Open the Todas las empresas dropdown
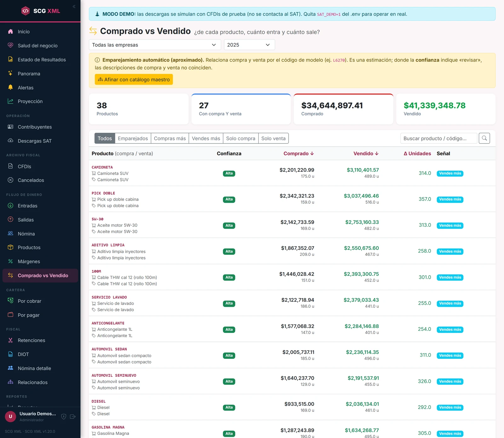This screenshot has height=438, width=504. (x=155, y=45)
